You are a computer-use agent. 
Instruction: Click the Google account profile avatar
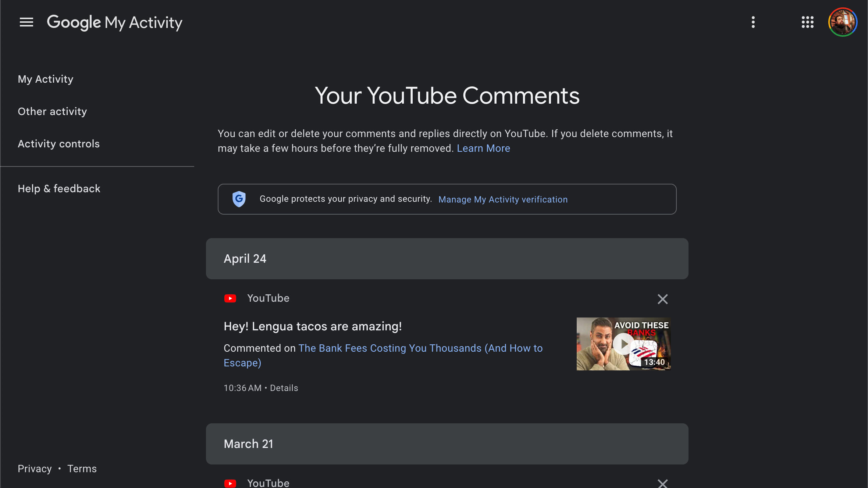click(843, 22)
